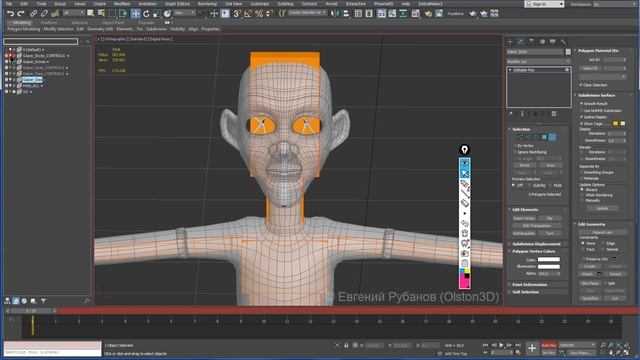
Task: Open the Rendering menu
Action: pyautogui.click(x=207, y=4)
